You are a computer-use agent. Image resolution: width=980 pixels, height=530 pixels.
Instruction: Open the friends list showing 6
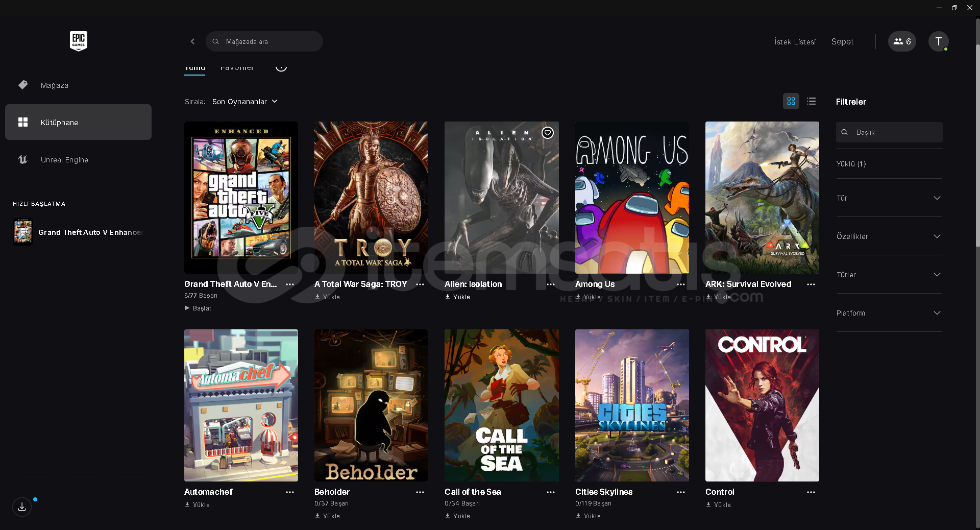[902, 41]
